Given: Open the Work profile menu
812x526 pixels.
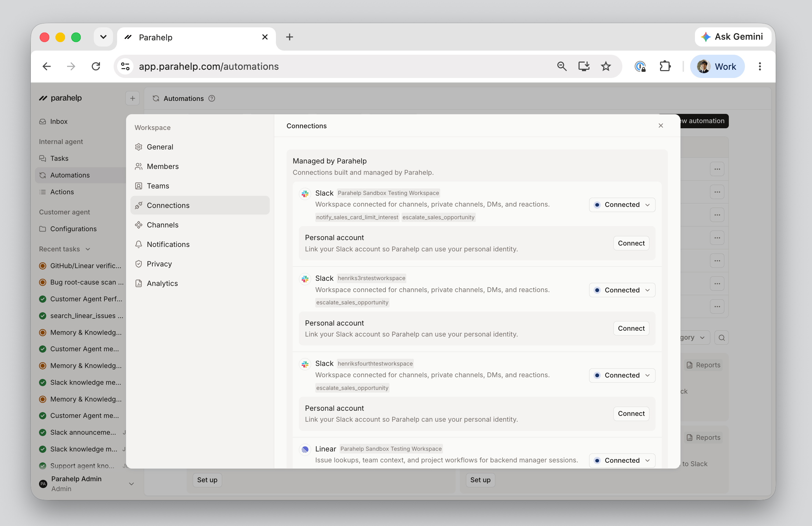Looking at the screenshot, I should (717, 66).
